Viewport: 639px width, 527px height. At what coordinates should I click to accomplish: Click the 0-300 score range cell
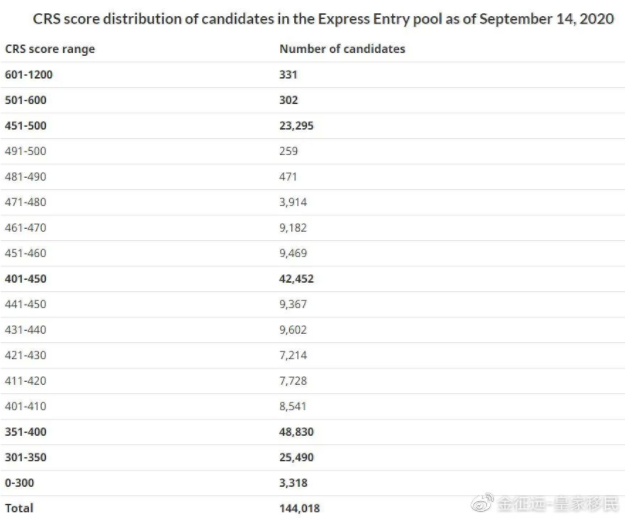pos(20,483)
